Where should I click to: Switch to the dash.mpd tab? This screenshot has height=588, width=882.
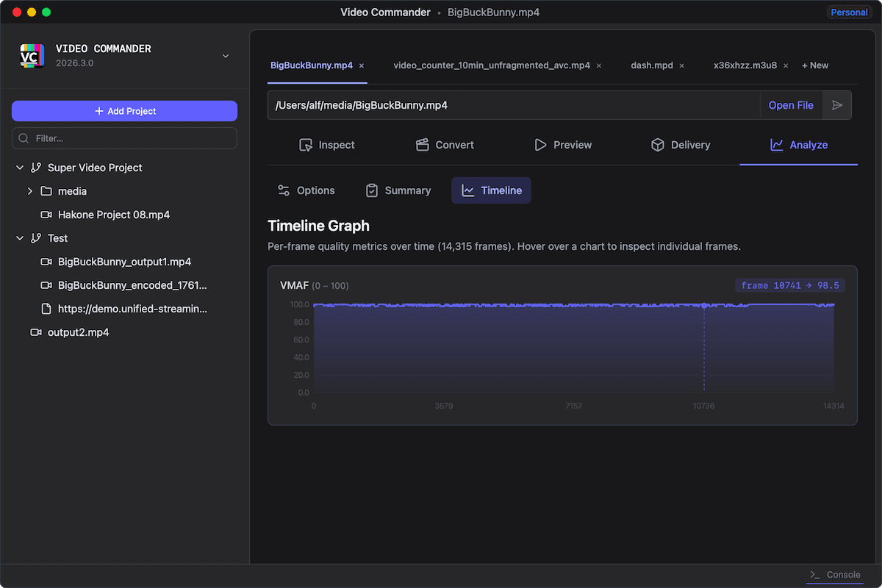(651, 65)
